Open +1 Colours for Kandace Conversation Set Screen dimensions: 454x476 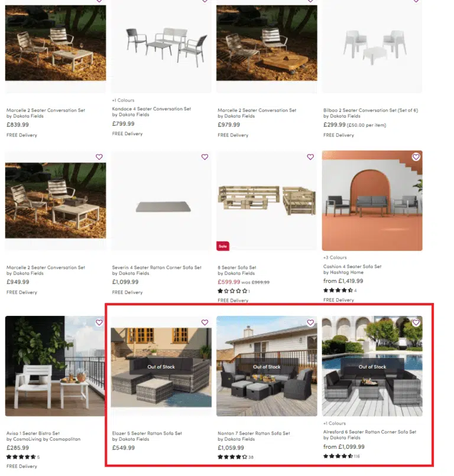pyautogui.click(x=123, y=100)
